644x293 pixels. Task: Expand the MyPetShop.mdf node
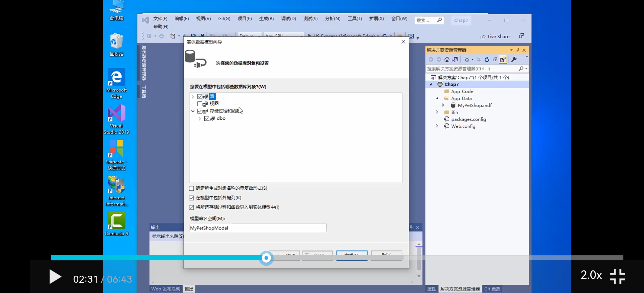(444, 105)
